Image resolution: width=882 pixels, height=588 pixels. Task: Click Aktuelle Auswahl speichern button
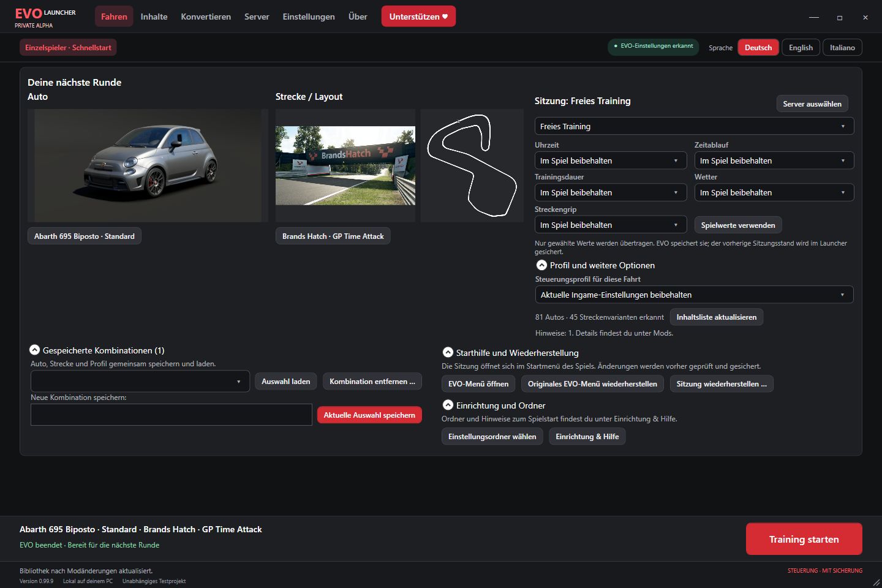(x=369, y=415)
